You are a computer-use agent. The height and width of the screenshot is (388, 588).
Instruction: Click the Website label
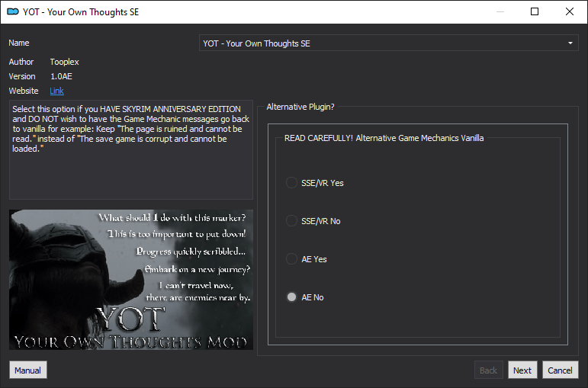tap(24, 91)
